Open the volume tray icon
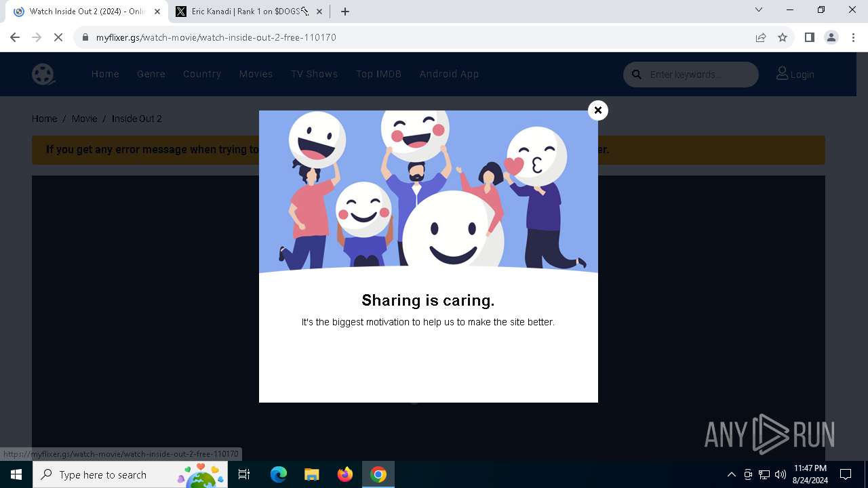 780,474
